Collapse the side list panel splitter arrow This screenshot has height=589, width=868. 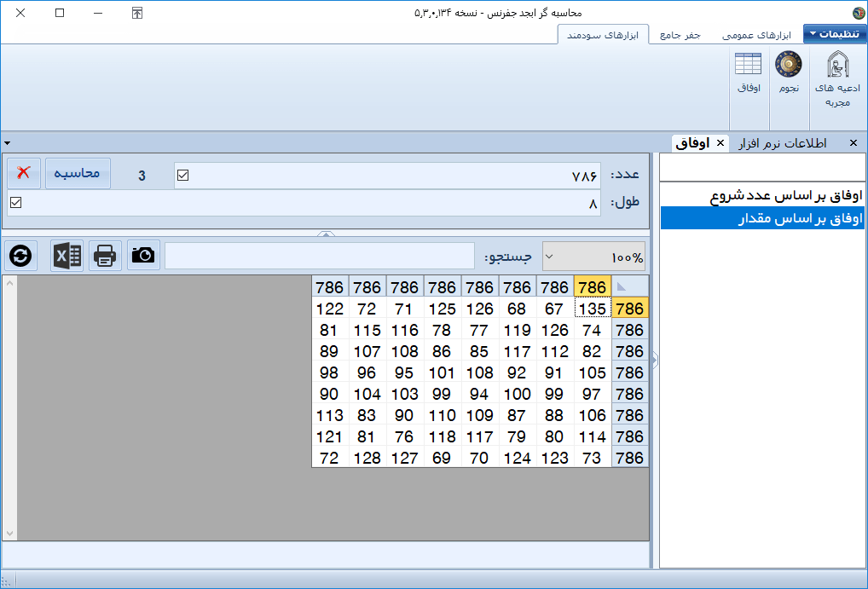pyautogui.click(x=654, y=361)
